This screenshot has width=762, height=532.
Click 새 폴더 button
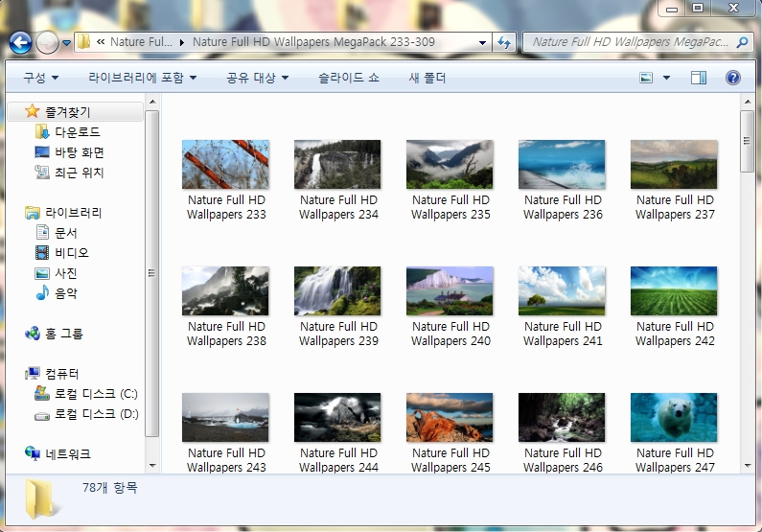(x=427, y=78)
